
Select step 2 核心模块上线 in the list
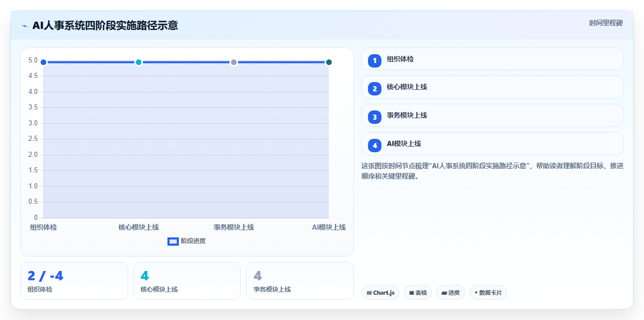492,87
